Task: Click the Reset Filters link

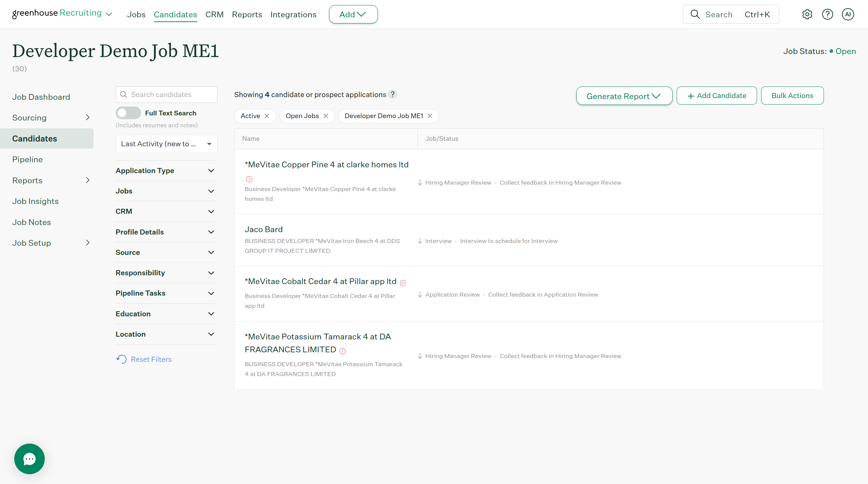Action: [x=151, y=359]
